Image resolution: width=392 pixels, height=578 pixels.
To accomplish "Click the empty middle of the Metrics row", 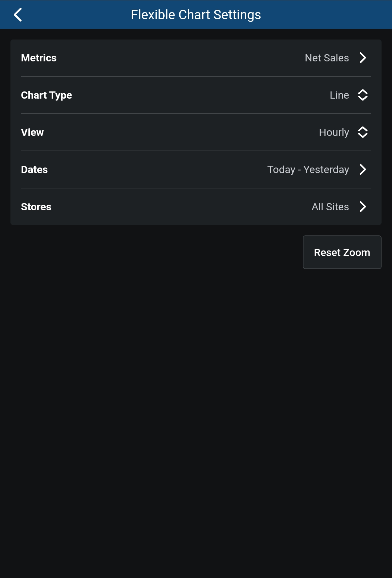I will (180, 58).
